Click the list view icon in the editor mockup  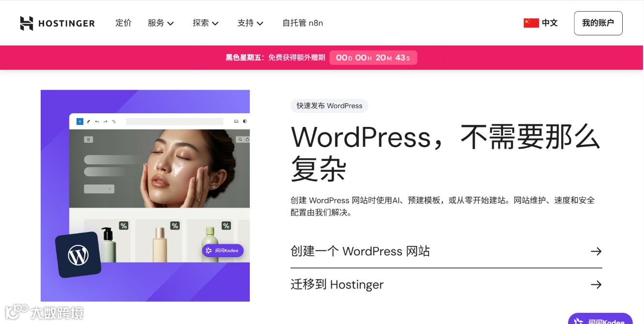click(114, 122)
